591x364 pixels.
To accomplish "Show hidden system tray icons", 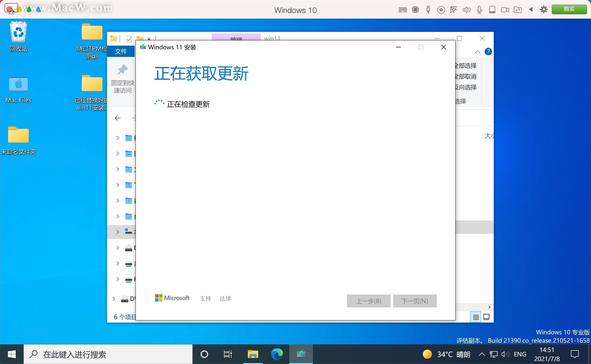I will 482,354.
